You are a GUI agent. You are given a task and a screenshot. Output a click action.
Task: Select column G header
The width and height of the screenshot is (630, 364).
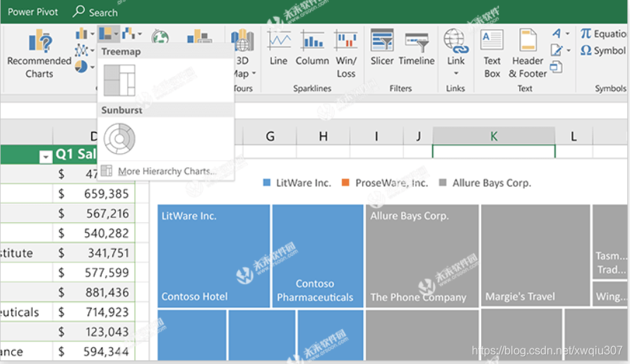270,136
